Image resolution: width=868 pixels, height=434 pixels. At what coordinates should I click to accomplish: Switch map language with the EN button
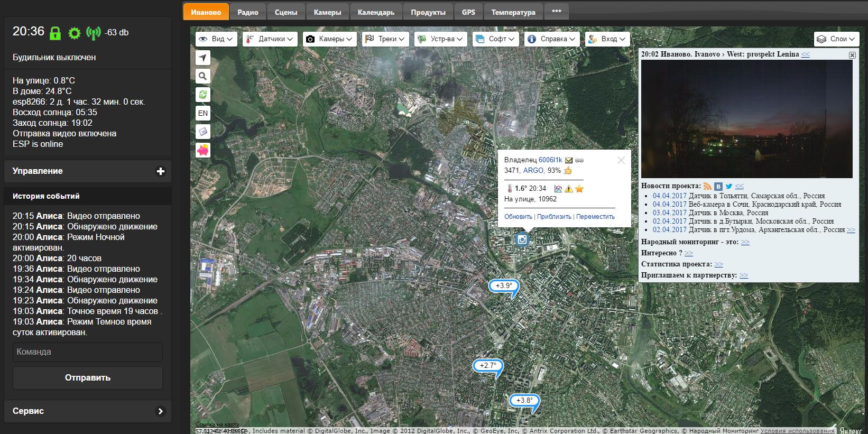pyautogui.click(x=203, y=114)
